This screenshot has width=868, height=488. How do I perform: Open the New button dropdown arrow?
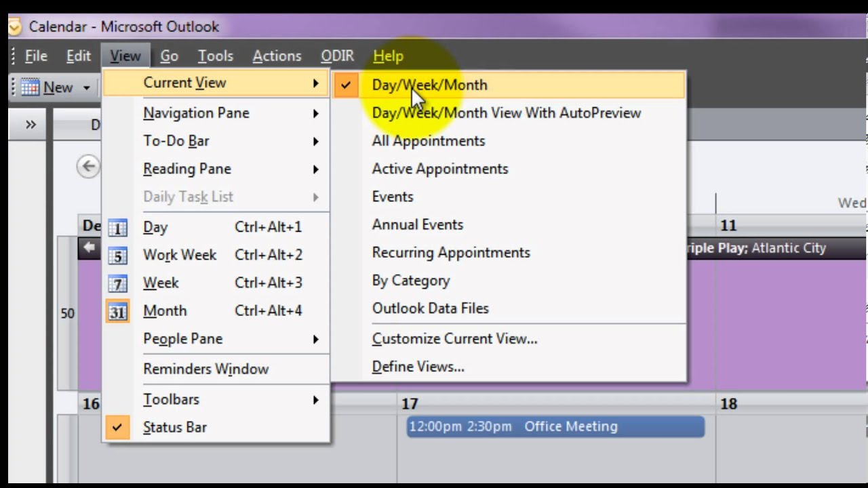click(86, 88)
